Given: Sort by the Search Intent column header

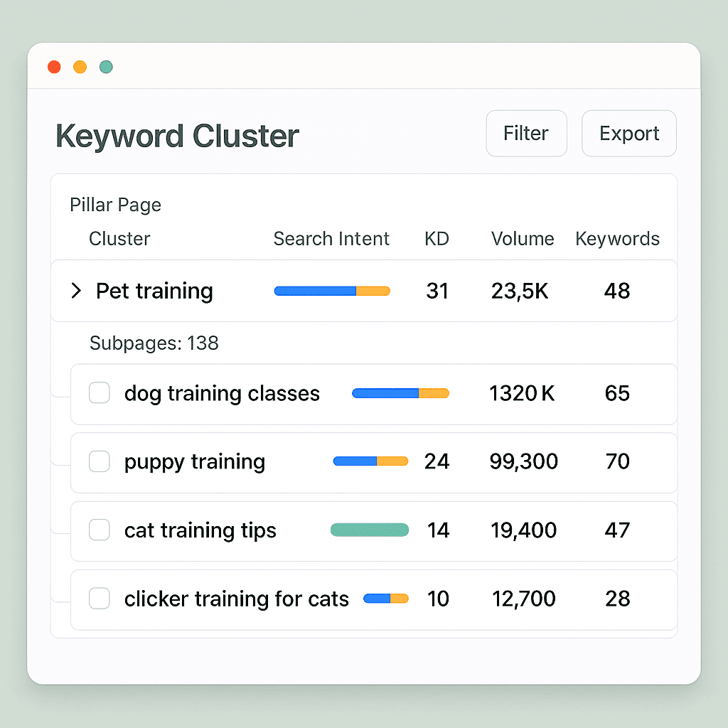Looking at the screenshot, I should pos(331,239).
